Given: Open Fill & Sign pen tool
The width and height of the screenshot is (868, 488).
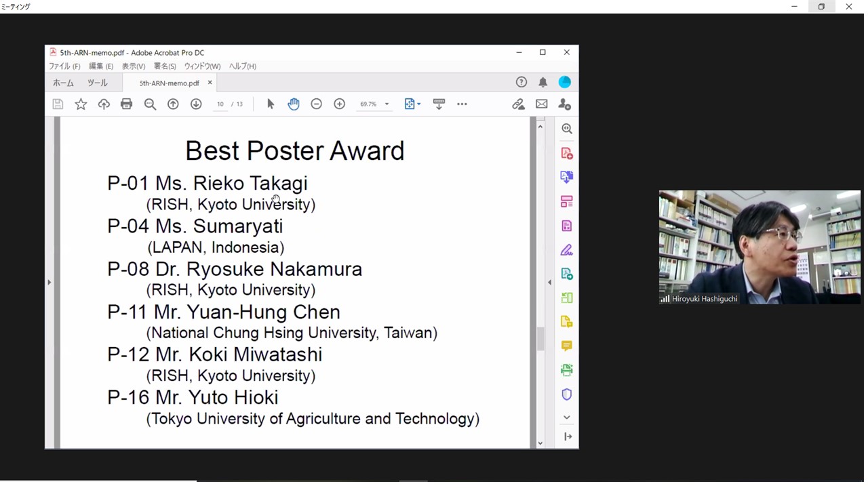Looking at the screenshot, I should pyautogui.click(x=567, y=250).
